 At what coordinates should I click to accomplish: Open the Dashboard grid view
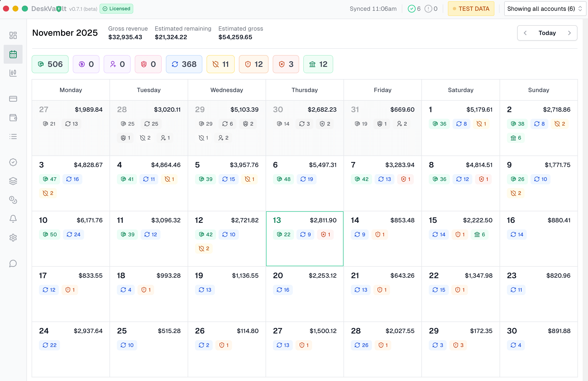click(13, 35)
